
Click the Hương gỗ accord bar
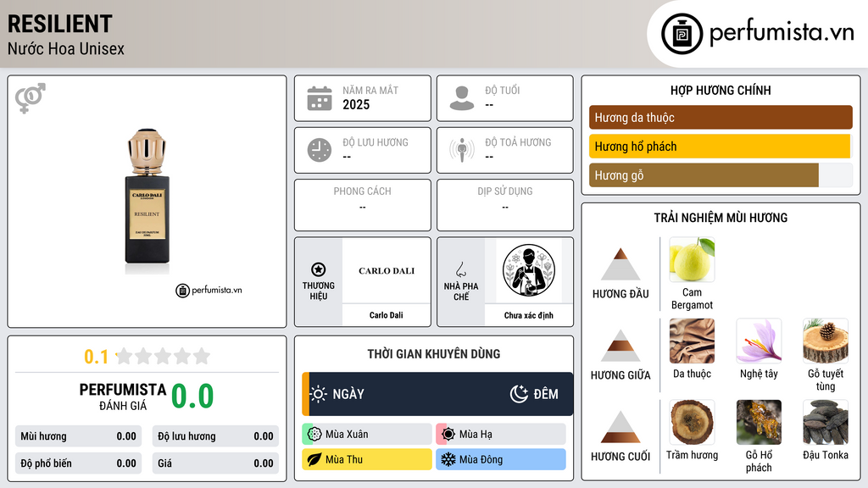(721, 175)
